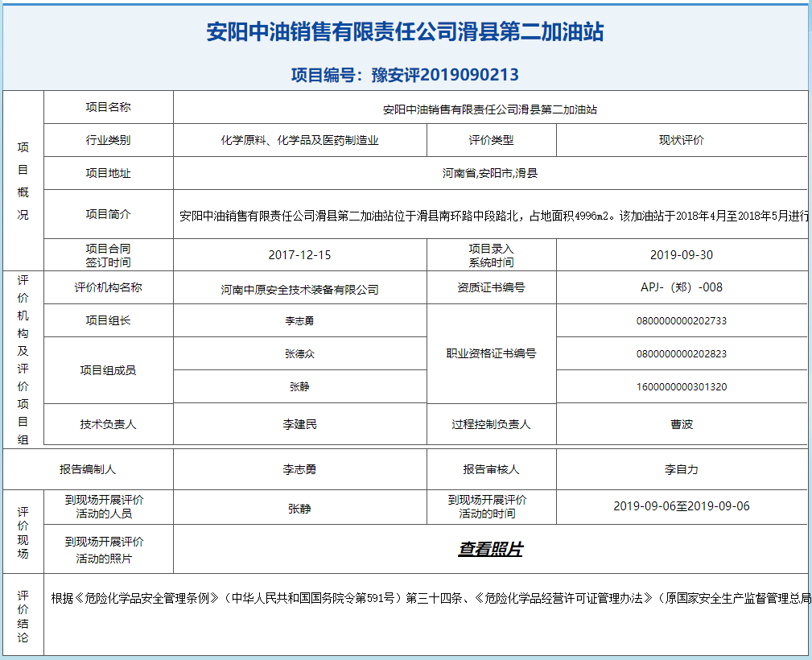Image resolution: width=812 pixels, height=660 pixels.
Task: Click the 到现场开展评价活动的照片 label
Action: (104, 550)
